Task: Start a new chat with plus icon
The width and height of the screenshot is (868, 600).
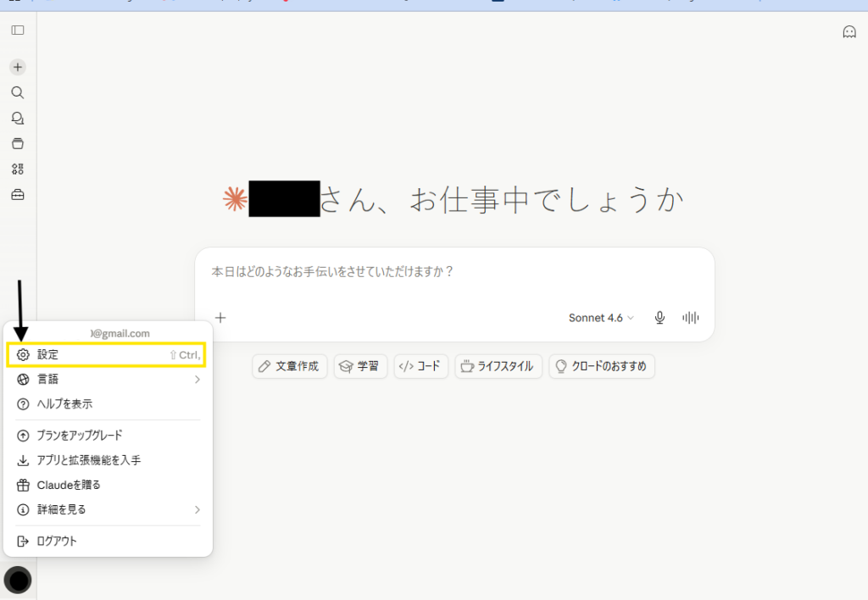Action: 18,67
